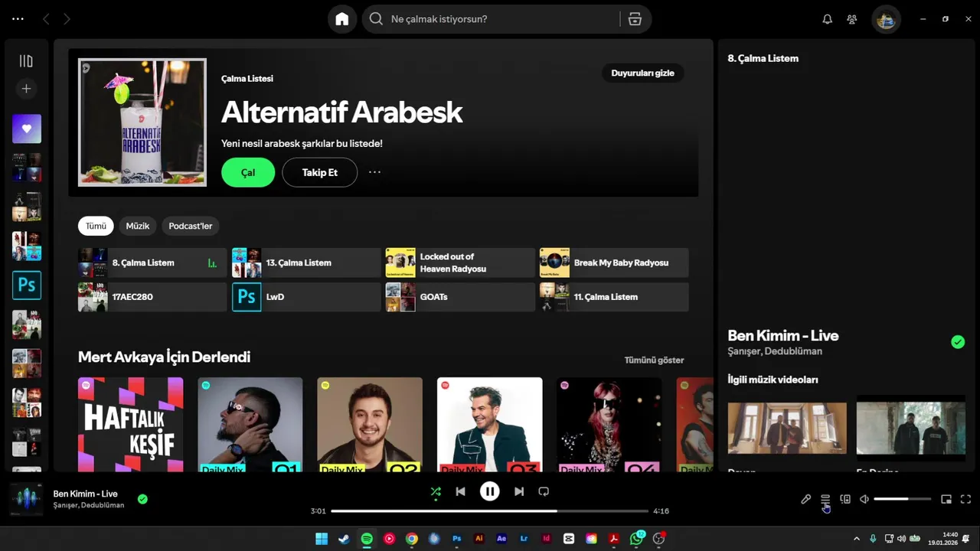Open the mini player icon

point(946,499)
